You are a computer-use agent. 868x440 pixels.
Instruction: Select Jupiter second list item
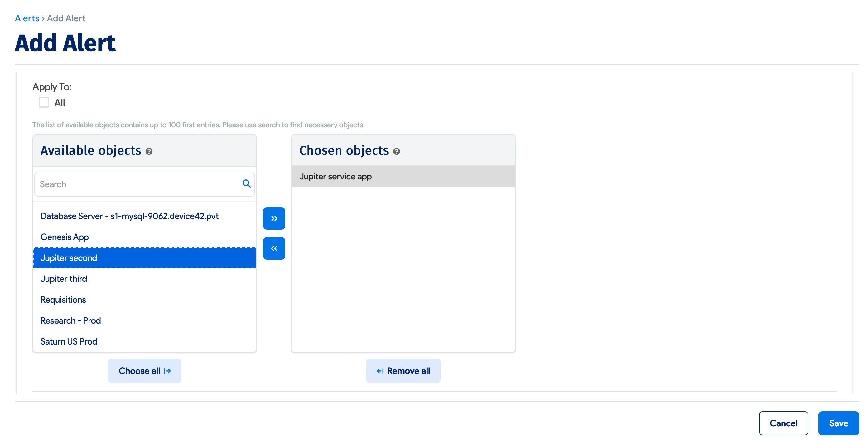[x=69, y=258]
